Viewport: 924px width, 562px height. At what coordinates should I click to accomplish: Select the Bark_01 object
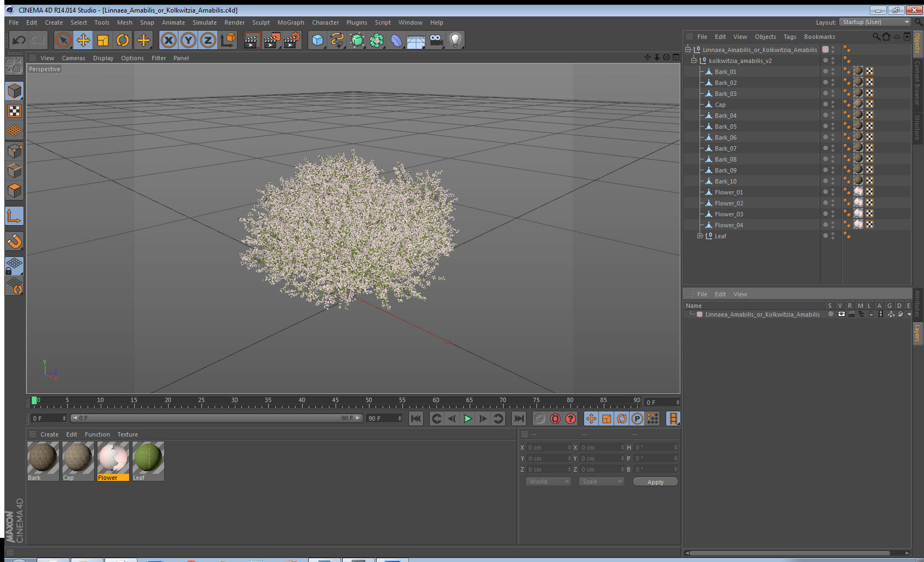tap(725, 72)
